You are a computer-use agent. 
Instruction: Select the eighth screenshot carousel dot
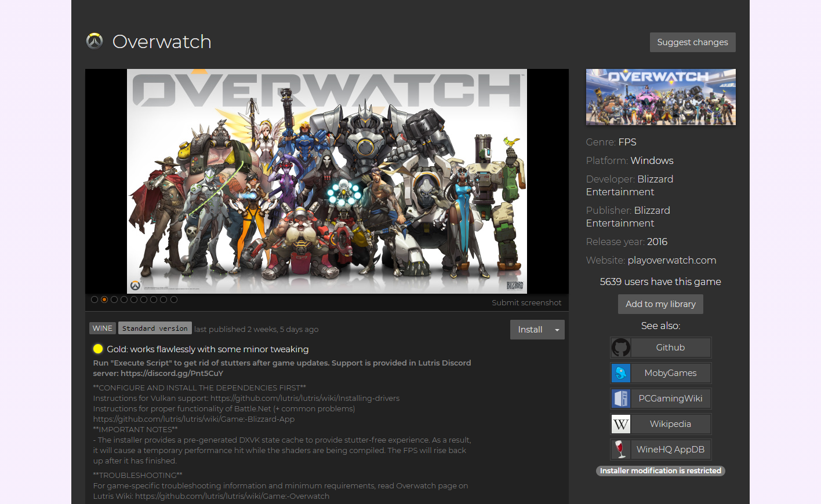tap(164, 300)
